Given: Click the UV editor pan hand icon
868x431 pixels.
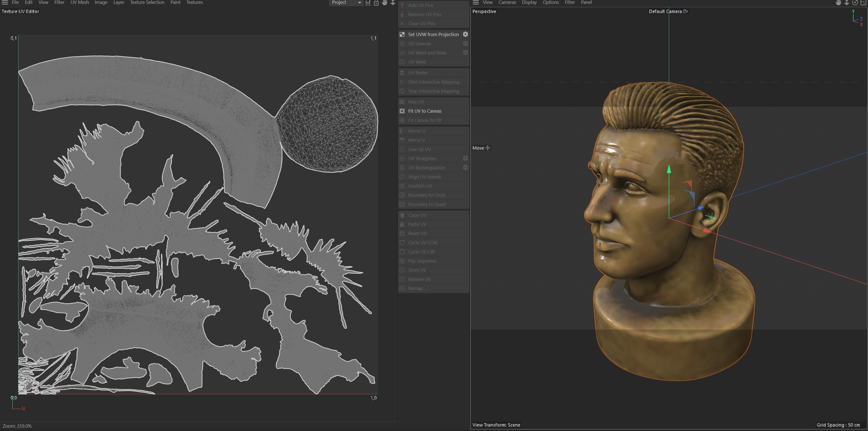Looking at the screenshot, I should (x=384, y=3).
